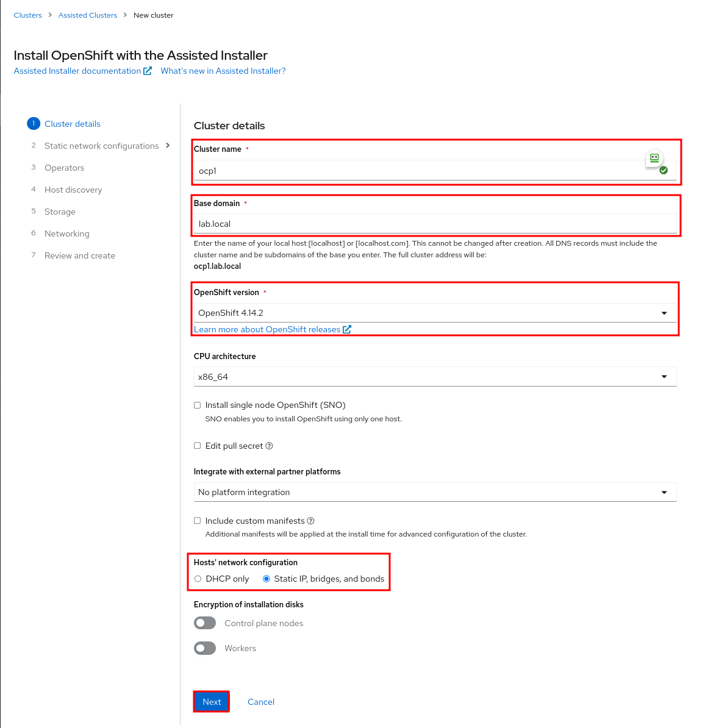Click the step 1 numbered circle icon
Viewport: 719px width, 728px height.
(x=34, y=124)
